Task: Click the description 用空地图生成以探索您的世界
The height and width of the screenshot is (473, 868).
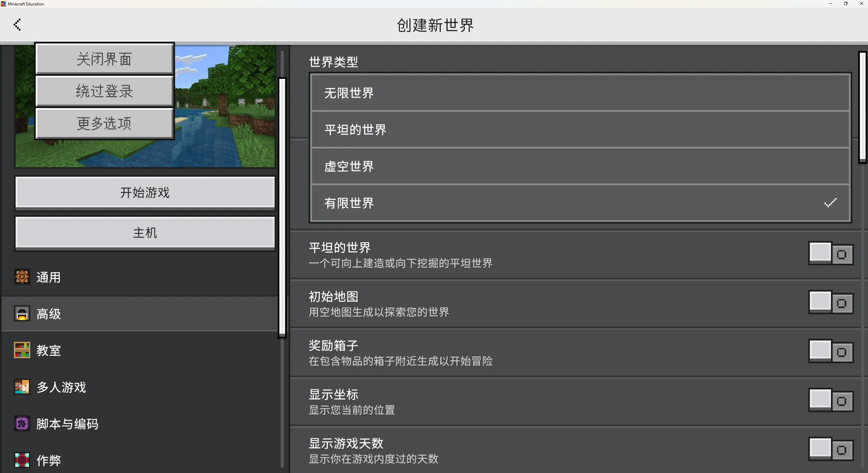Action: pos(379,312)
